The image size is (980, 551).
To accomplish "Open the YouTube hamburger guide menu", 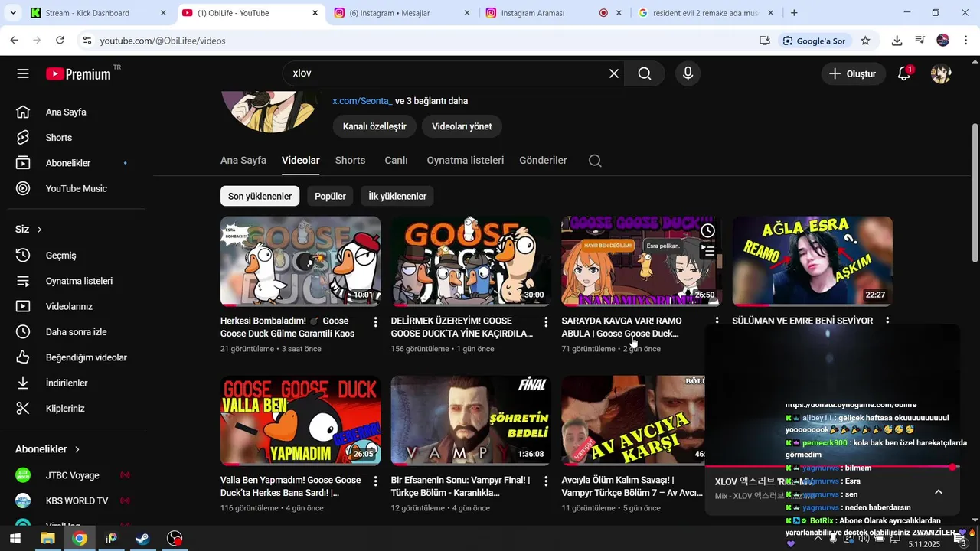I will pyautogui.click(x=23, y=73).
